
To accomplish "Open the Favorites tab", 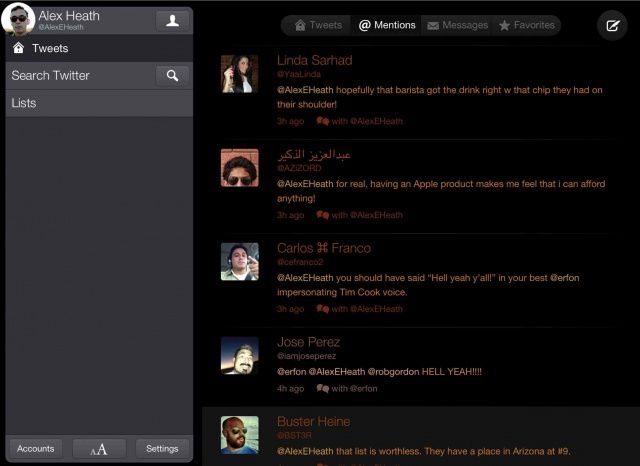I will (x=527, y=25).
